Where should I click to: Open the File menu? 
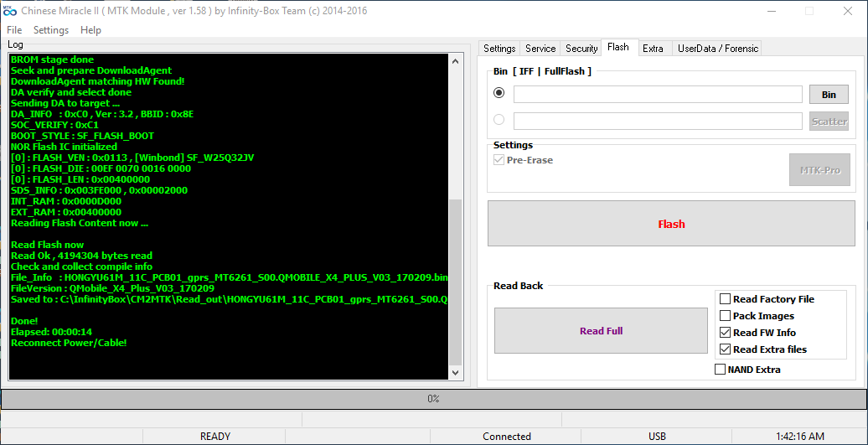pos(14,30)
